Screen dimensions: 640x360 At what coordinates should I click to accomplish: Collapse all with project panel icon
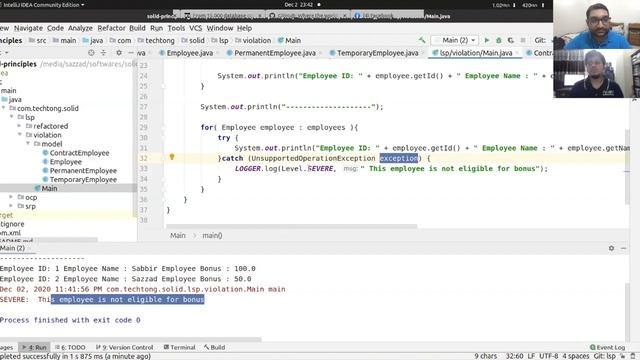click(x=103, y=53)
